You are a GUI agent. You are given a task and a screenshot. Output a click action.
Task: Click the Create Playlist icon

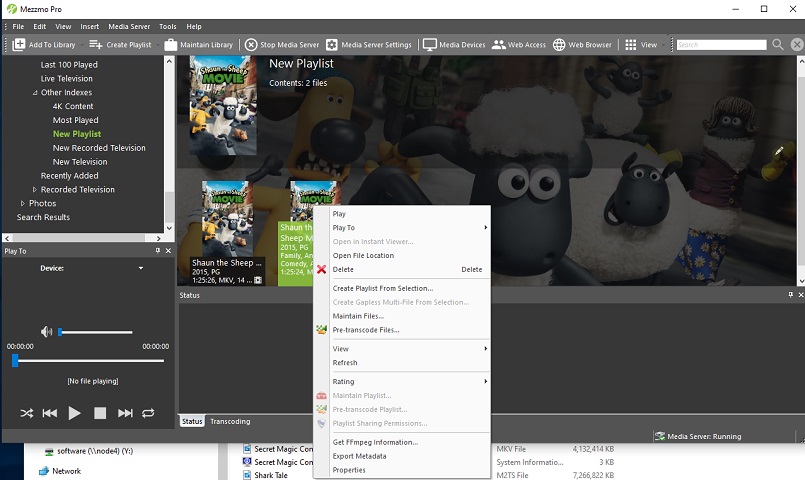point(95,45)
